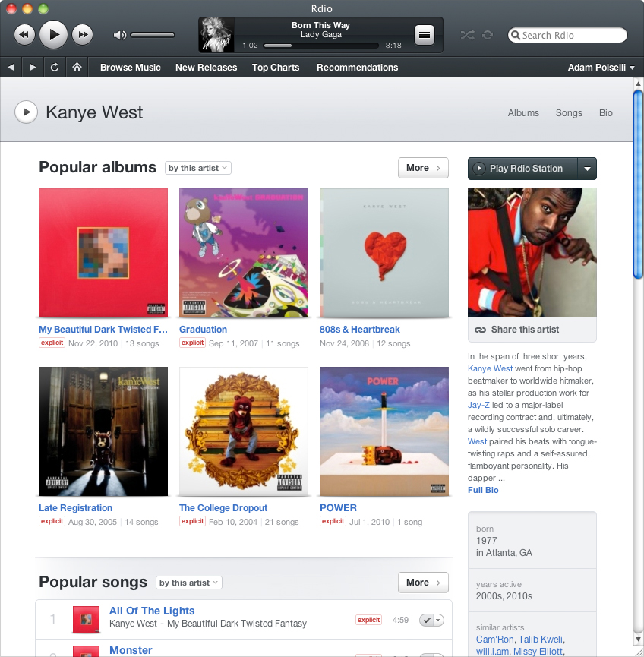Expand the Rdio Station dropdown arrow
This screenshot has width=644, height=657.
(x=587, y=169)
